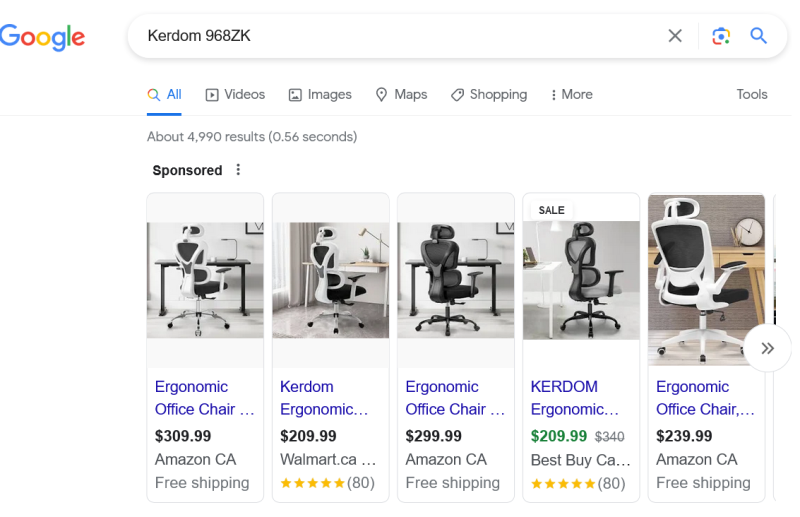Click the Sponsored label
The width and height of the screenshot is (800, 517).
click(187, 170)
